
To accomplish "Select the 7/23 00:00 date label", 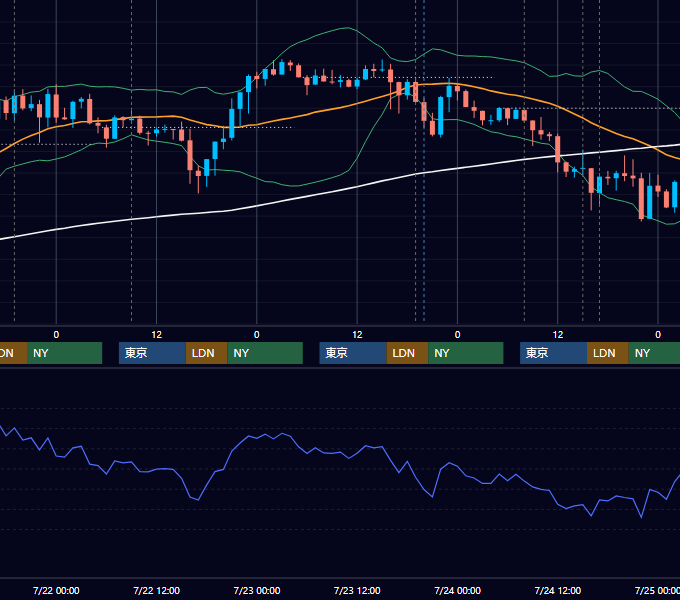I will tap(257, 590).
